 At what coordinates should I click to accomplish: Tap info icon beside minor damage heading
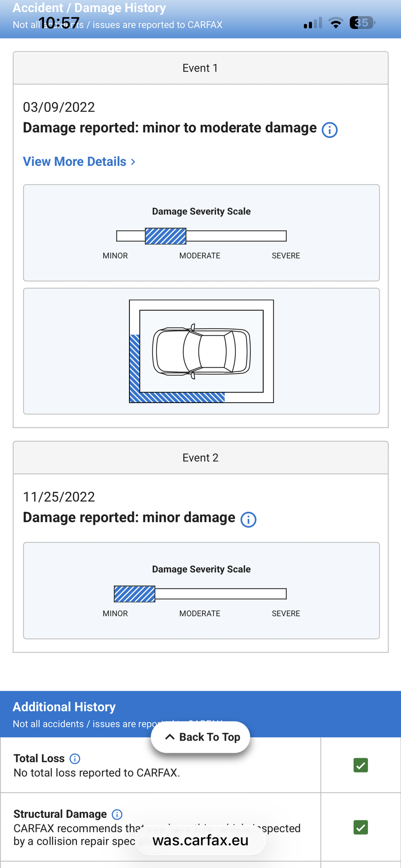tap(248, 519)
